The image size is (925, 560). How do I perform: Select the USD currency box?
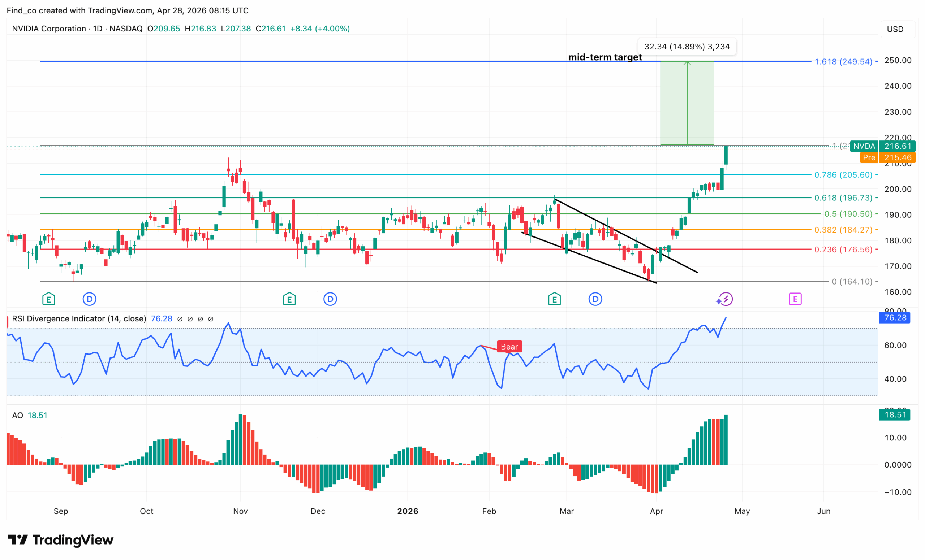point(897,29)
